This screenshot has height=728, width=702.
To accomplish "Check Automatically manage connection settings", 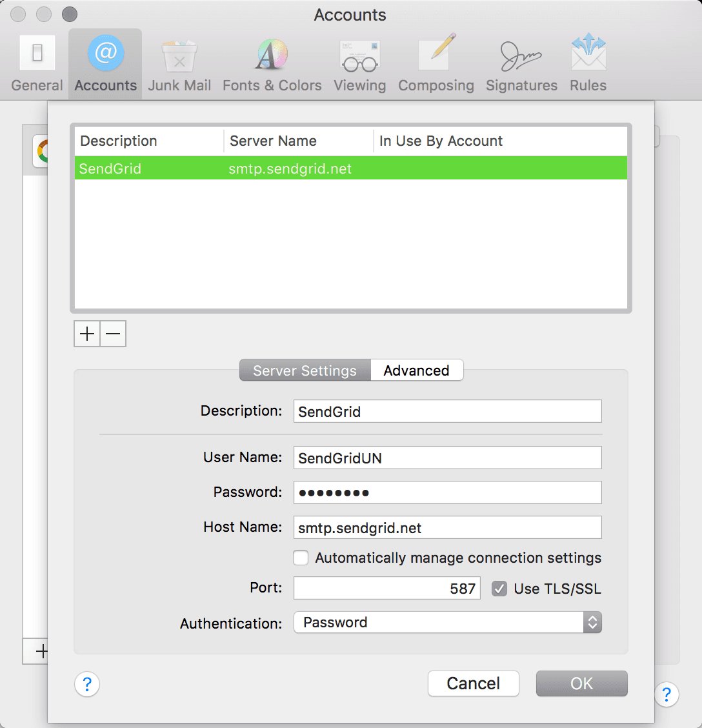I will [x=301, y=558].
